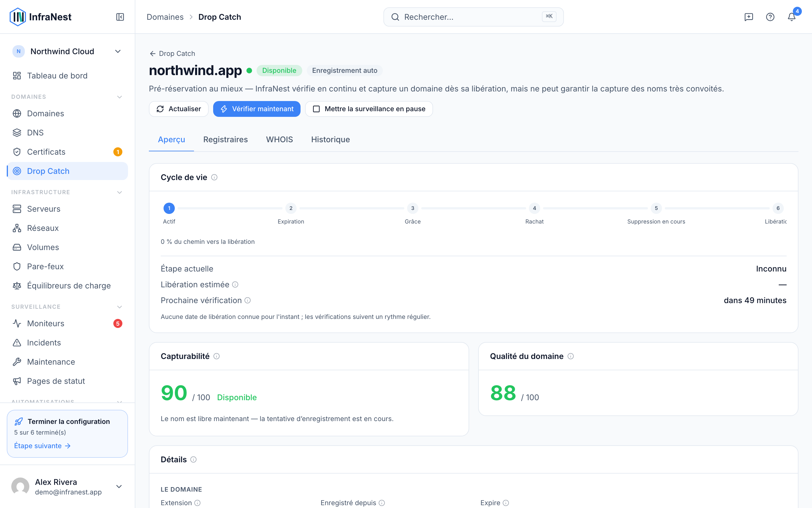This screenshot has width=812, height=508.
Task: Click the Tableau de bord grid icon
Action: (x=17, y=76)
